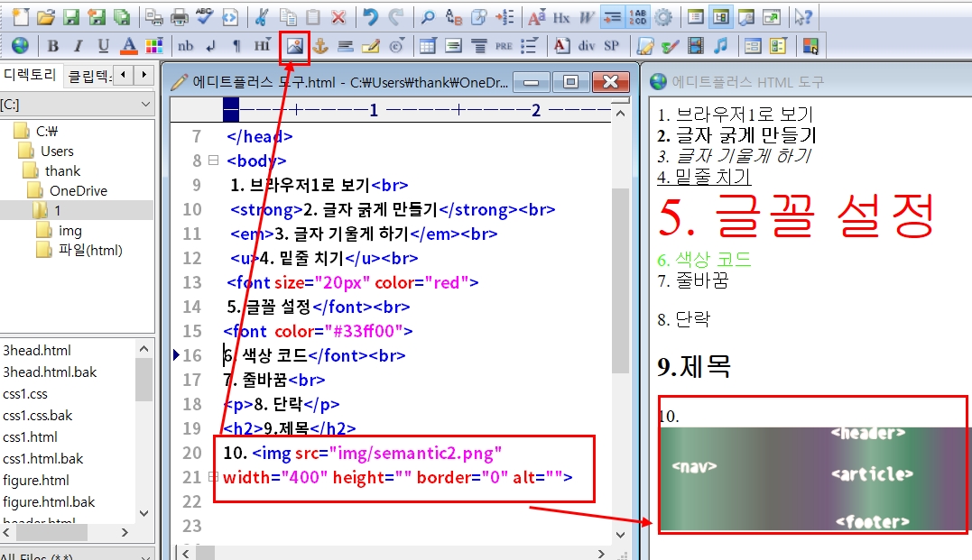Paste from clipboard icon
This screenshot has width=972, height=560.
313,17
